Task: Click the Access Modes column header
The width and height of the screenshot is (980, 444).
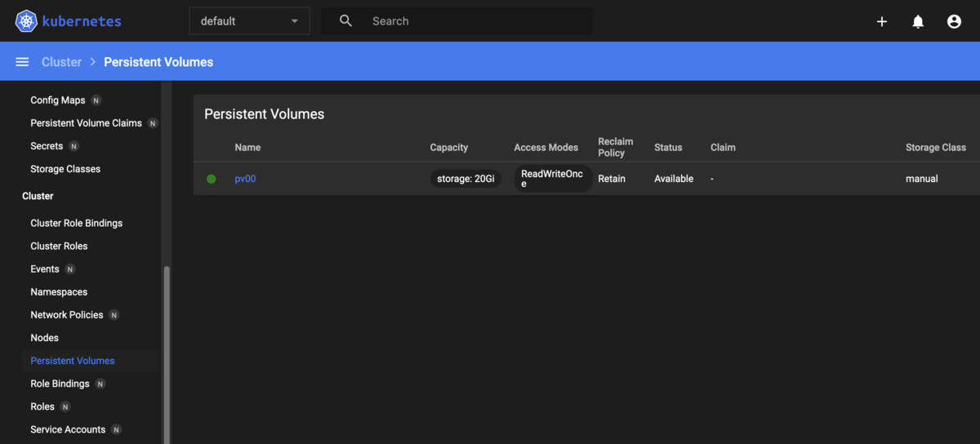Action: (546, 148)
